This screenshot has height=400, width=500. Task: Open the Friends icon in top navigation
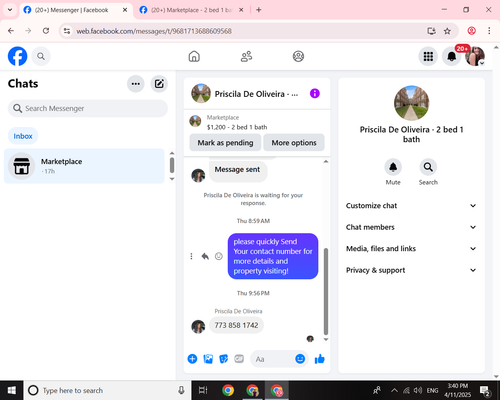coord(246,56)
